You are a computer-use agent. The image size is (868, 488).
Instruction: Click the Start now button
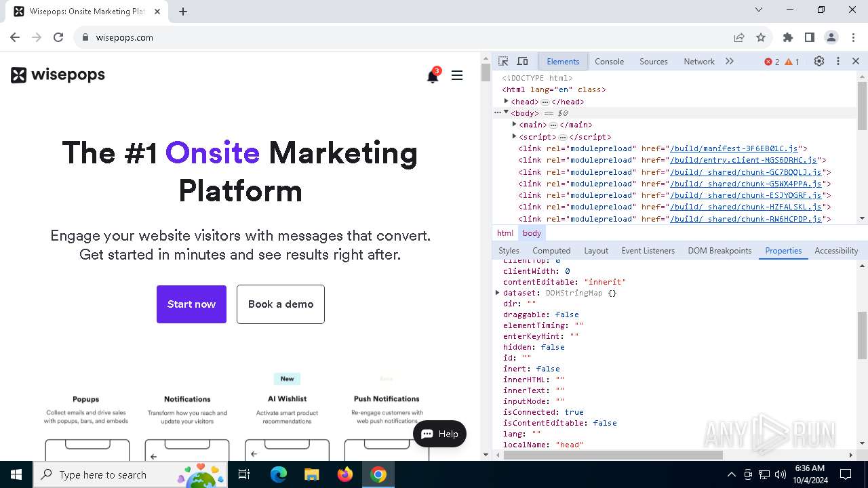[x=191, y=304]
